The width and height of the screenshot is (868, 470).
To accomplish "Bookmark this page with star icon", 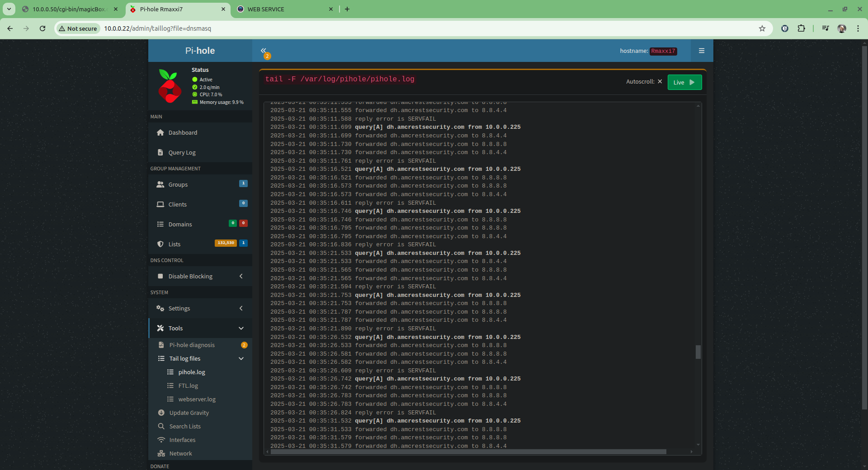I will [x=762, y=28].
